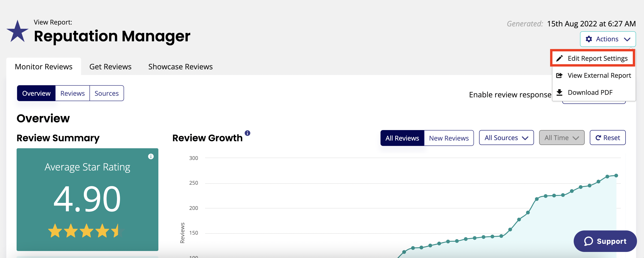Choose View External Report menu item
Viewport: 644px width, 258px height.
(594, 75)
